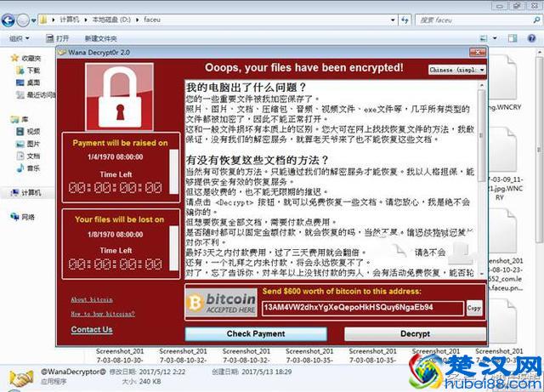Click the padlock image in ransomware window
The image size is (544, 392).
(119, 97)
